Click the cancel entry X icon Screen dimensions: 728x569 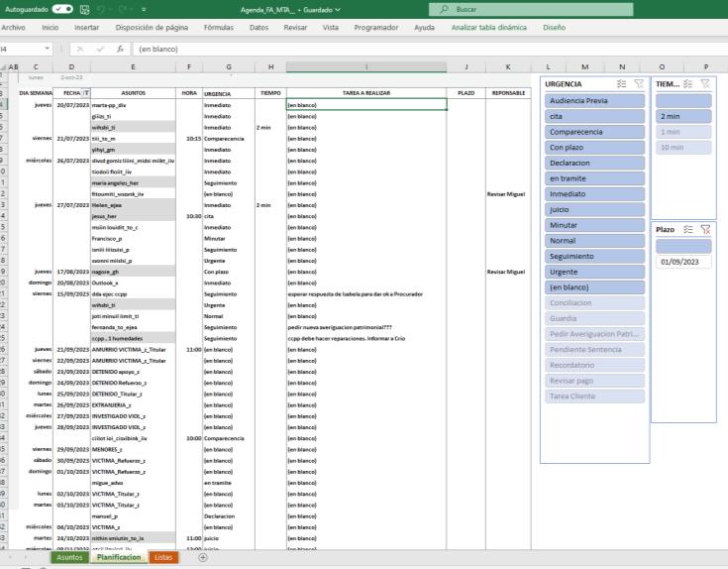click(80, 49)
